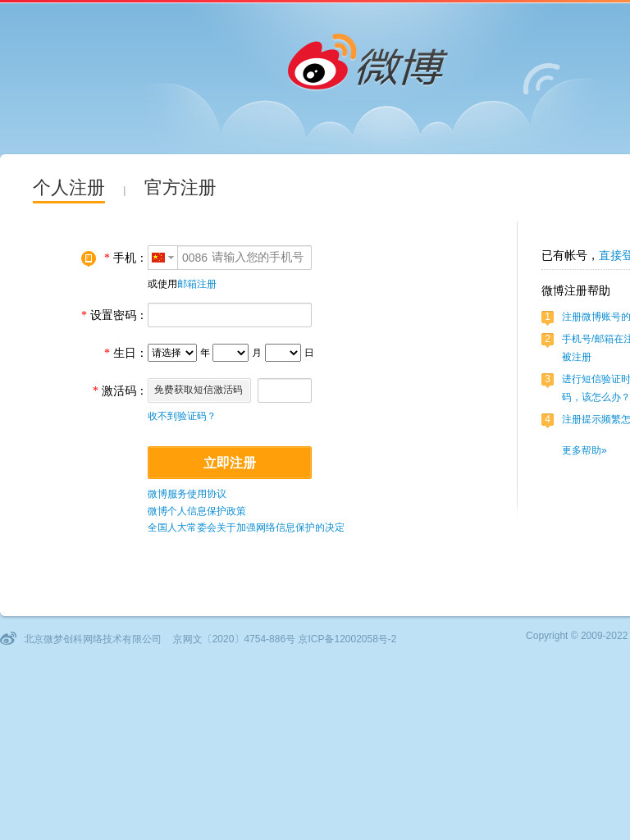The image size is (630, 840).
Task: Open the birth year 请选择 dropdown
Action: tap(172, 353)
